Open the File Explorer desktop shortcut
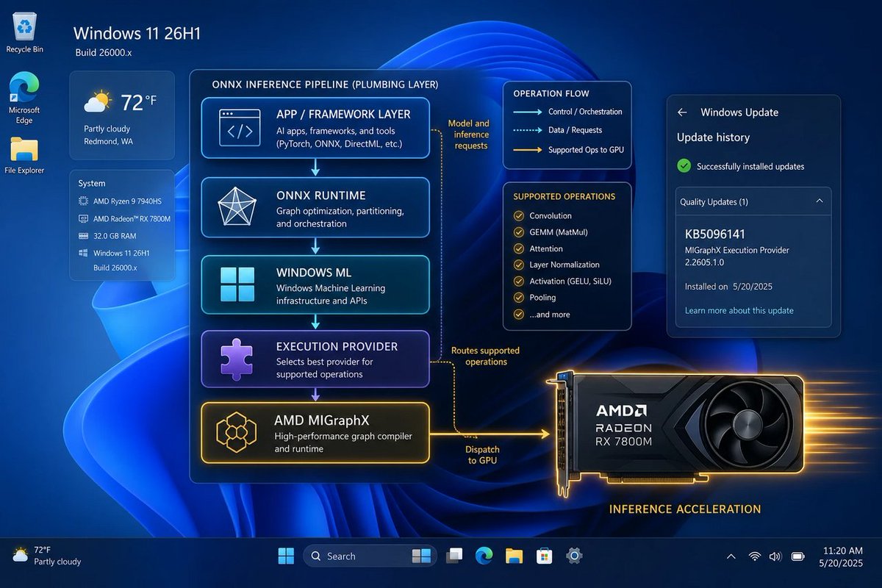882x588 pixels. coord(24,155)
